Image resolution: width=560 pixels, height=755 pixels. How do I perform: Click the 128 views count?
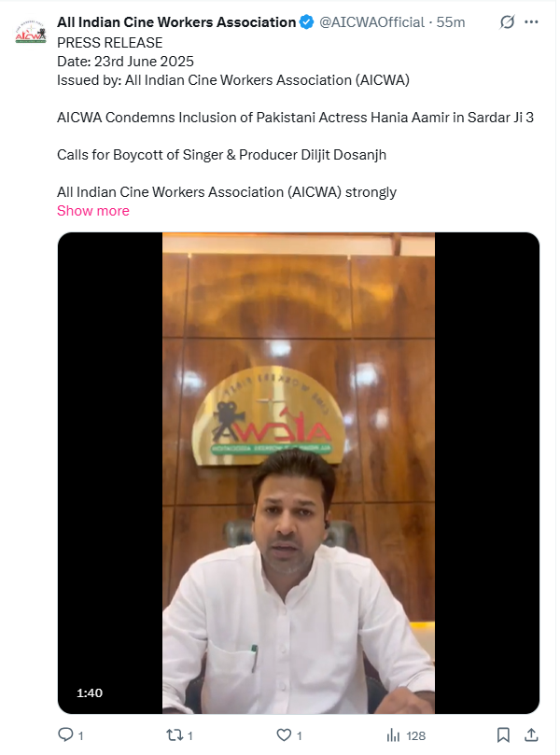coord(415,735)
